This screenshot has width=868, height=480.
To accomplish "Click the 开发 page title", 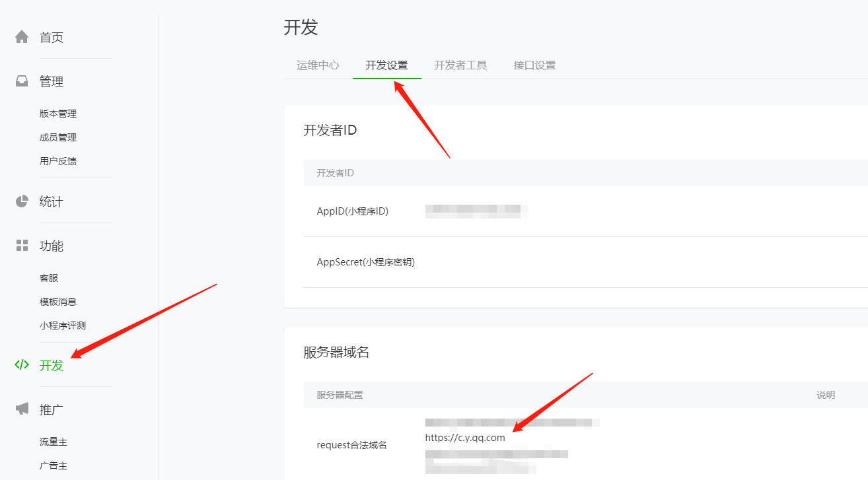I will (301, 27).
